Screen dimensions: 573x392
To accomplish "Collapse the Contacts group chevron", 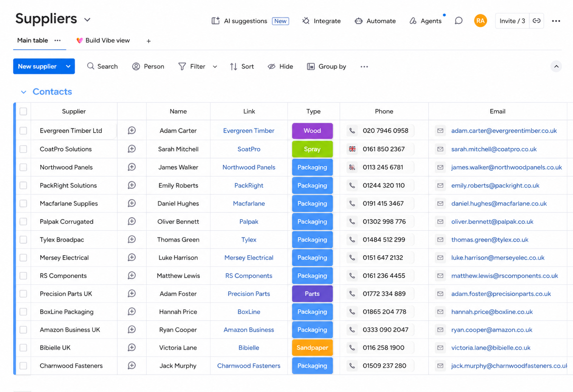I will [x=23, y=92].
